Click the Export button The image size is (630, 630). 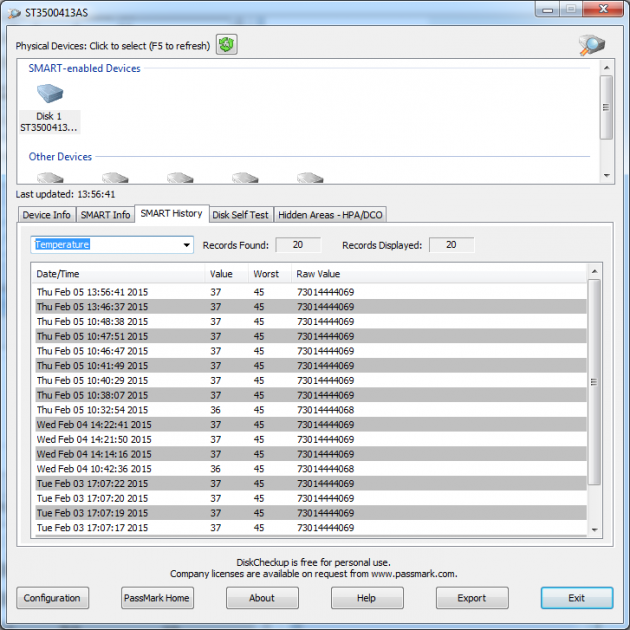472,598
